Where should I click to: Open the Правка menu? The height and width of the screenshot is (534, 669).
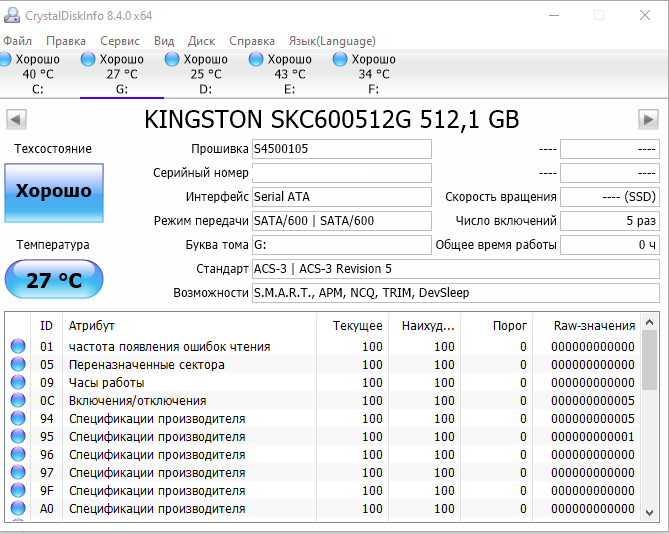pyautogui.click(x=66, y=41)
